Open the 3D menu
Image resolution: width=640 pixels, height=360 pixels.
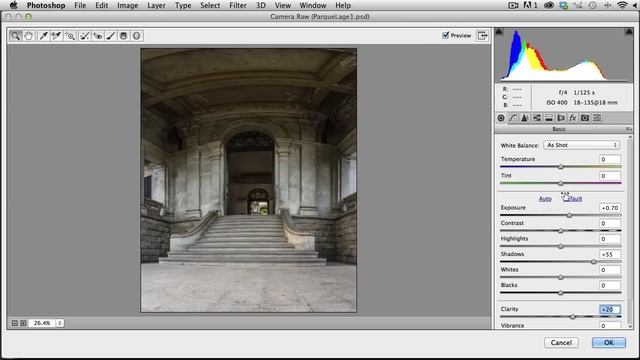tap(260, 5)
